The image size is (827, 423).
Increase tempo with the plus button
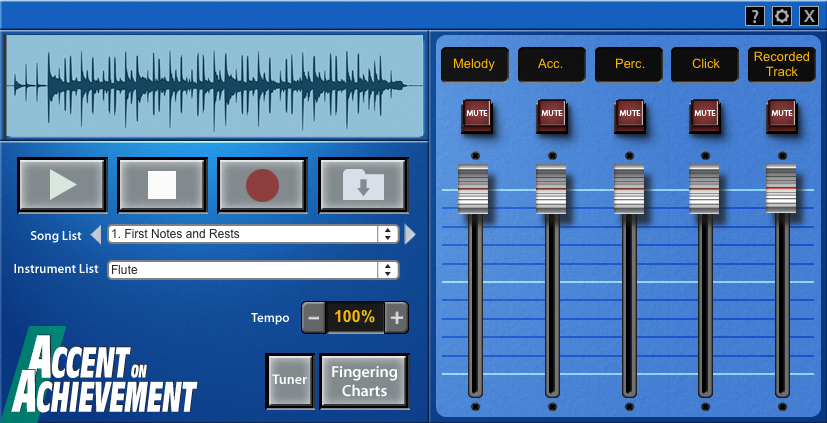pos(396,318)
